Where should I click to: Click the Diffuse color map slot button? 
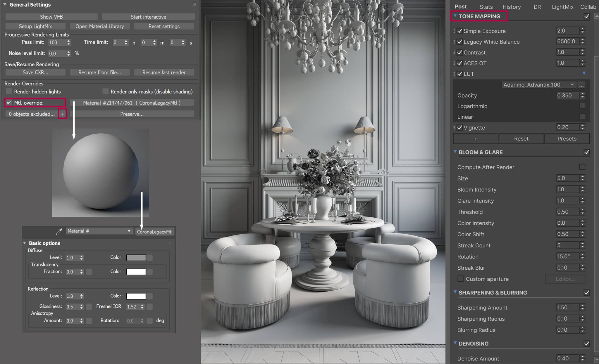[x=150, y=258]
